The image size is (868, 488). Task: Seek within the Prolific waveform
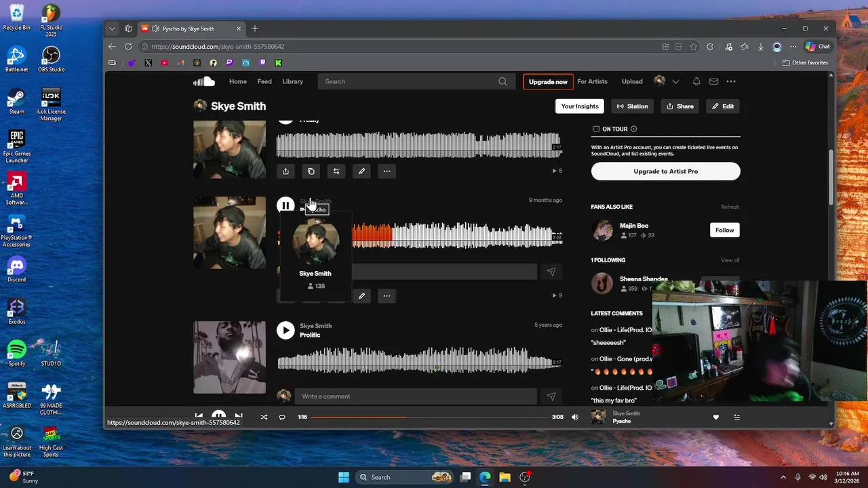coord(419,359)
